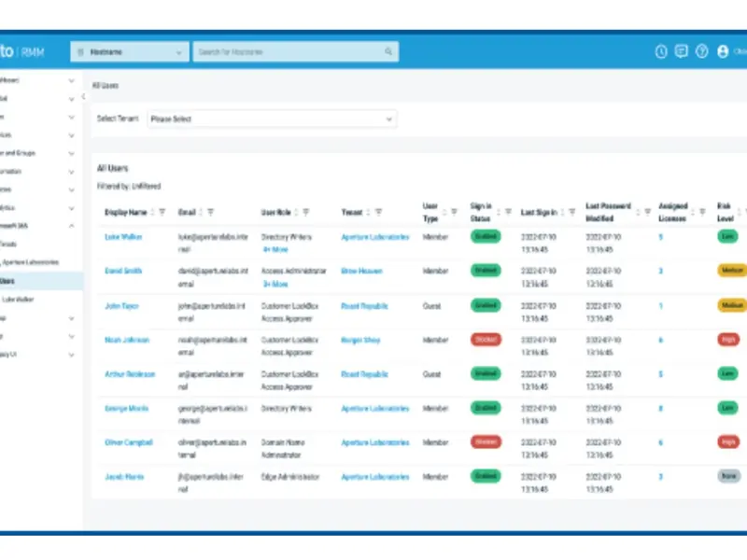Click the Search for Hostname field
Image resolution: width=747 pixels, height=560 pixels.
click(295, 52)
